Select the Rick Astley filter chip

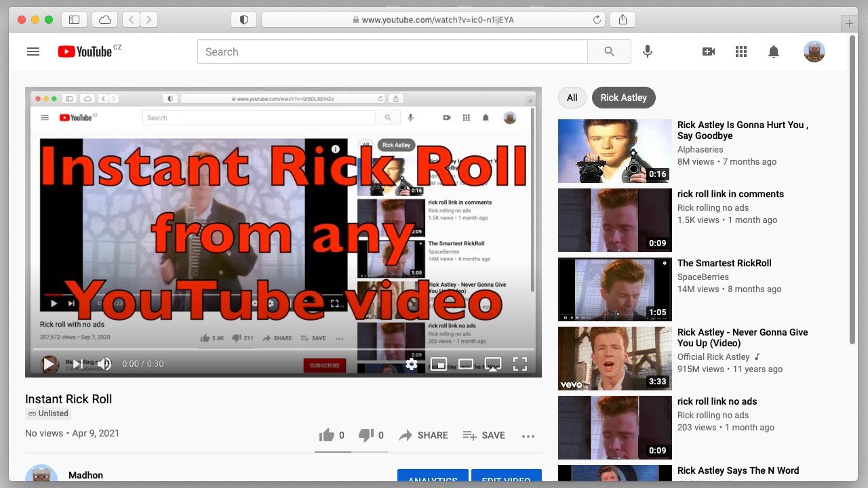click(x=624, y=98)
